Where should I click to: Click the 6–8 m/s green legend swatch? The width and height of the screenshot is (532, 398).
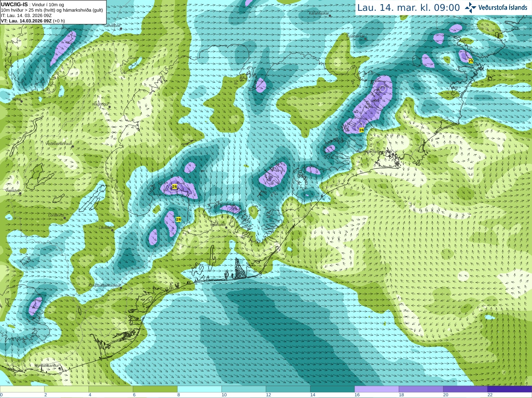(x=155, y=389)
